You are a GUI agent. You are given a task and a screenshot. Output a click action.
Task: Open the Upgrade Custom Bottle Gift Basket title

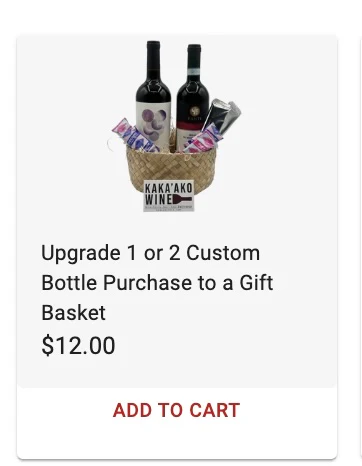coord(157,283)
